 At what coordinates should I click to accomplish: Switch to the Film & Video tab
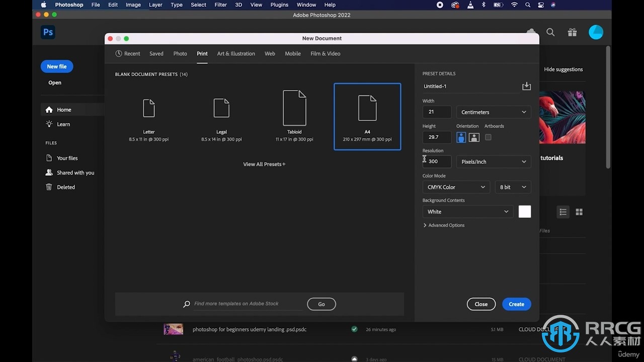tap(326, 53)
